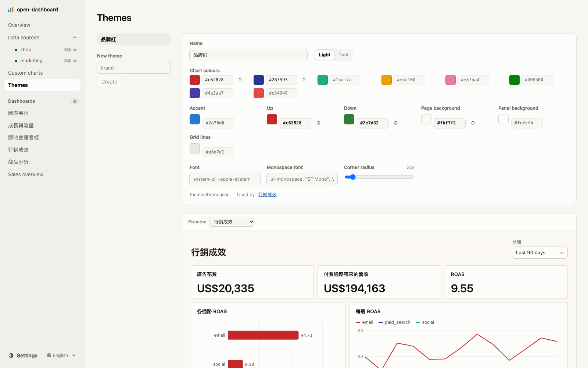Click the Create theme button
Image resolution: width=588 pixels, height=368 pixels.
[x=109, y=82]
